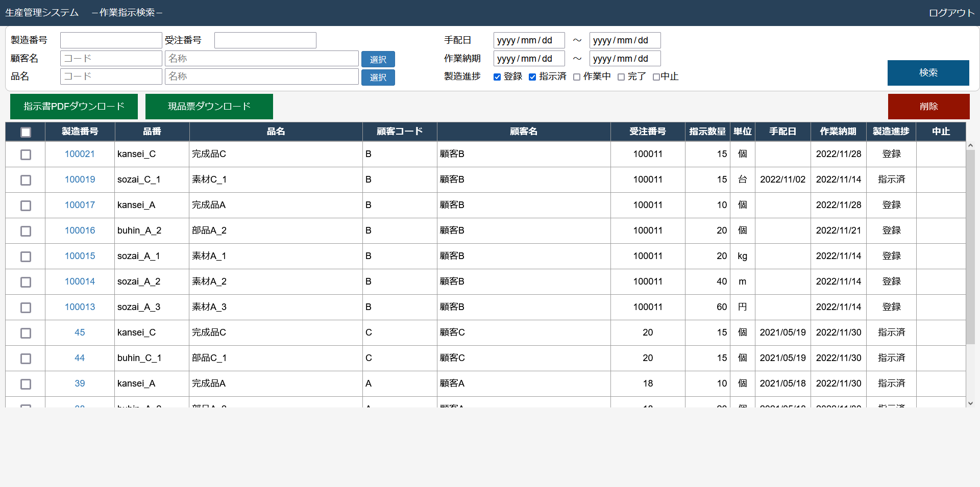The image size is (980, 487).
Task: Open item picker with 品名 選択 button
Action: pyautogui.click(x=378, y=78)
